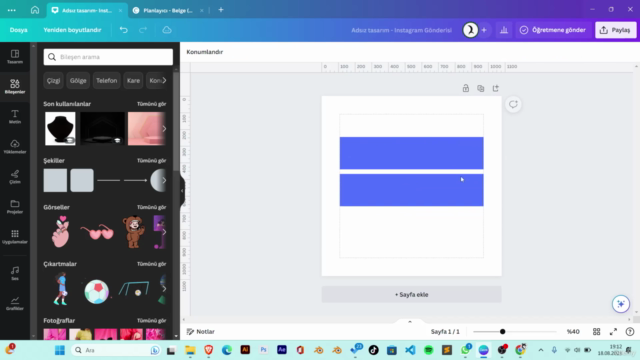The height and width of the screenshot is (360, 640).
Task: Click Tümünü gör for Çıkartmalar
Action: click(x=151, y=264)
